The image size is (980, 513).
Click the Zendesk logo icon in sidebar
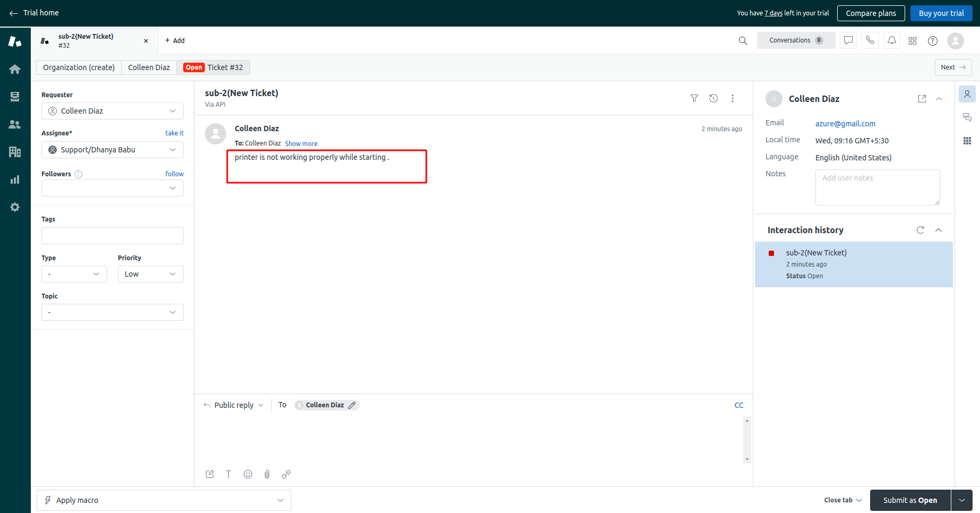tap(15, 41)
